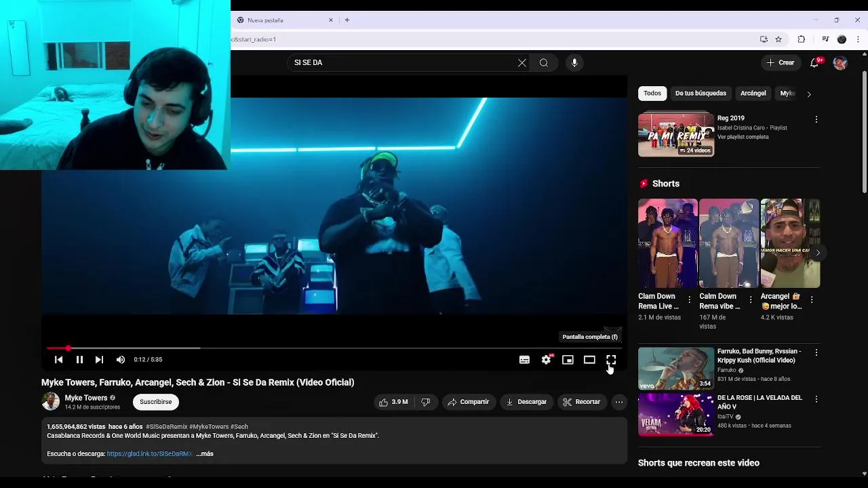Click Ver playlist completa link
Screen dimensions: 868x488
pos(743,137)
